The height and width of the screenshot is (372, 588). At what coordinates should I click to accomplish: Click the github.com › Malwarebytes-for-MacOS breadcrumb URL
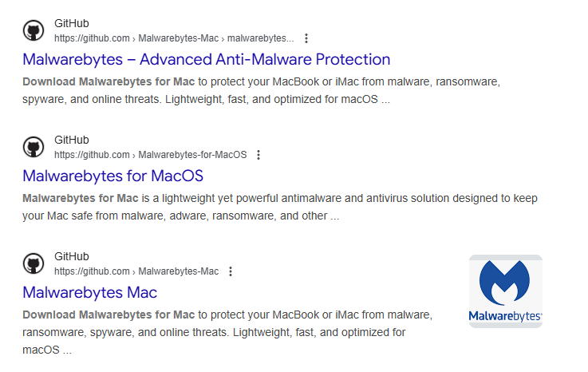click(150, 155)
